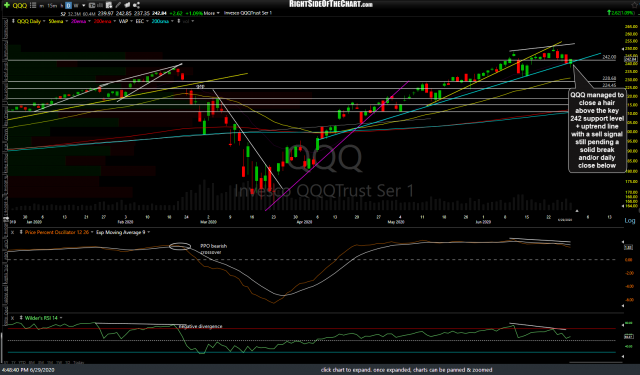Click the Jun 2020 label on date axis
This screenshot has height=375, width=640.
483,222
